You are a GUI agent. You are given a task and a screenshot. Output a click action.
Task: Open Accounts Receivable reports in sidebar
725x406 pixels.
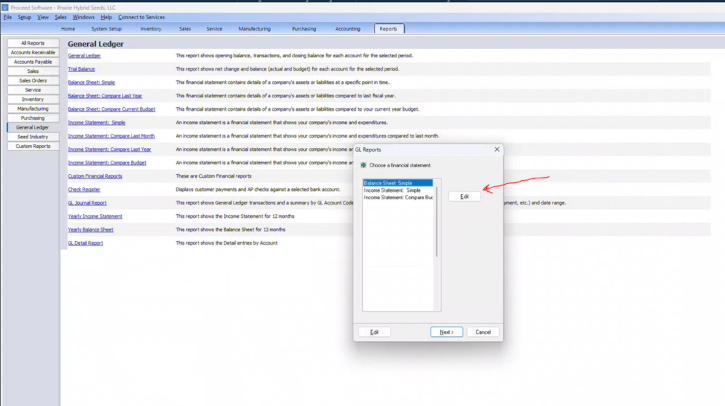33,52
